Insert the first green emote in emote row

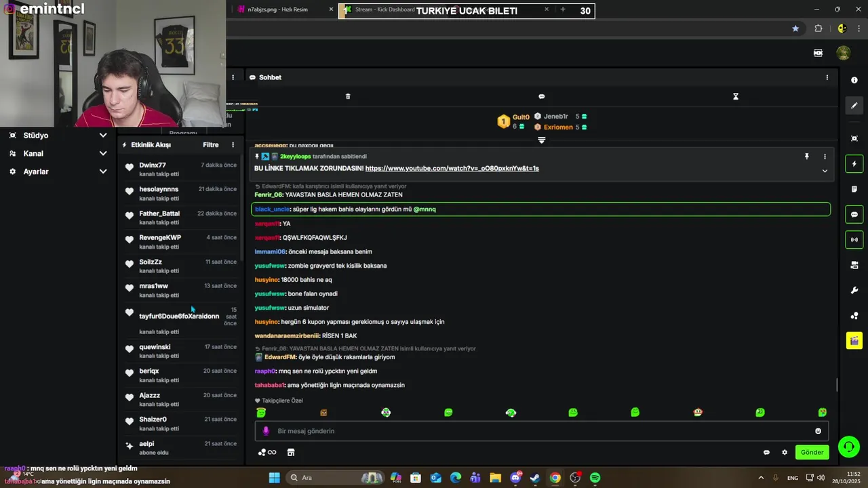261,412
